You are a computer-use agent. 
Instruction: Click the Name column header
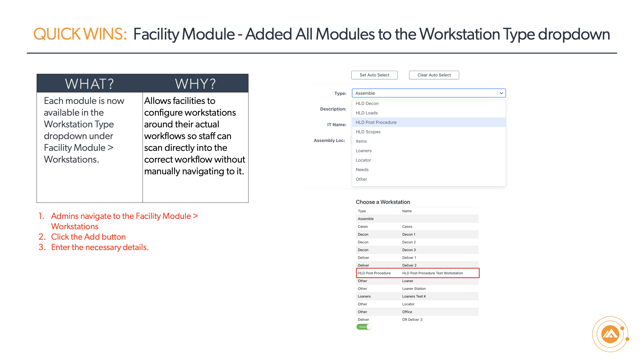pos(407,211)
